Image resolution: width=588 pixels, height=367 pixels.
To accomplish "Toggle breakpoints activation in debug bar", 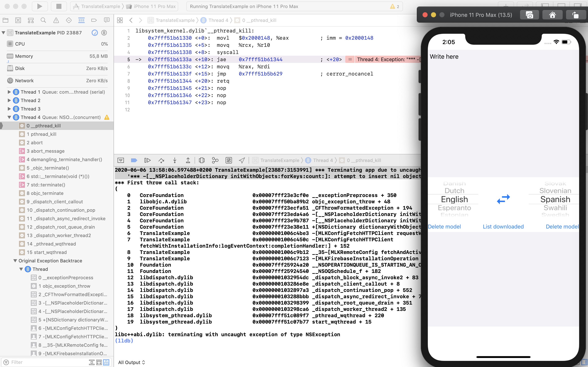I will pos(134,160).
